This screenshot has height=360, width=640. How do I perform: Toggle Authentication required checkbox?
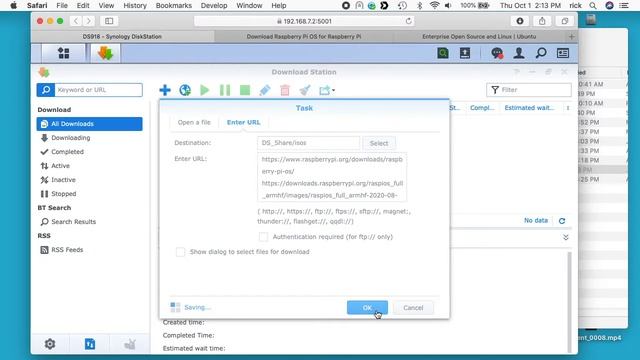[263, 237]
